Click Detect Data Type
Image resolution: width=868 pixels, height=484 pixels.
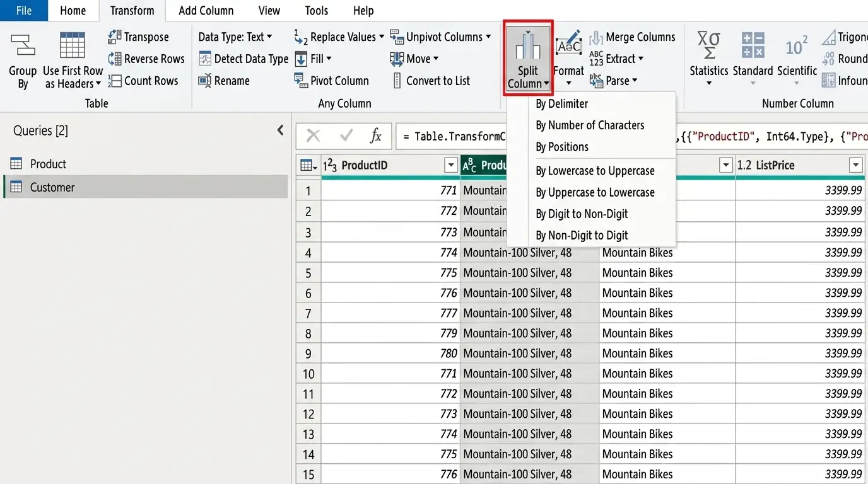click(x=243, y=59)
